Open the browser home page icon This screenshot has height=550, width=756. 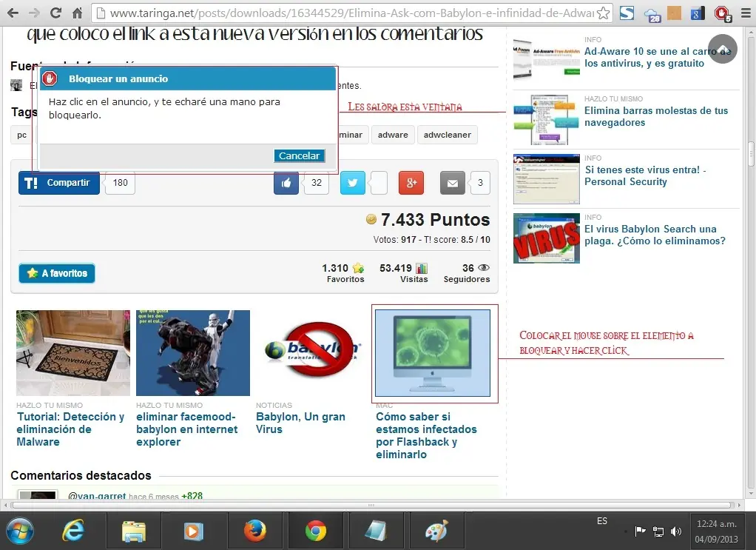(x=77, y=13)
